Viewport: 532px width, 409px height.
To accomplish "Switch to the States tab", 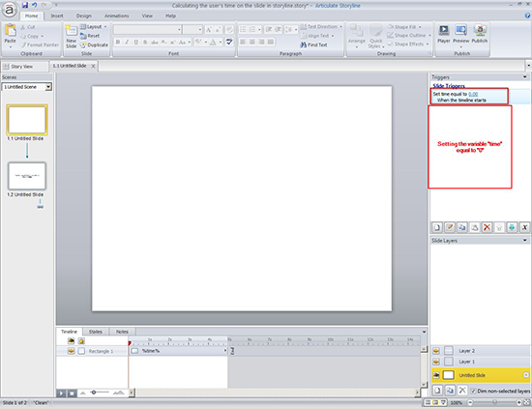I will coord(96,332).
